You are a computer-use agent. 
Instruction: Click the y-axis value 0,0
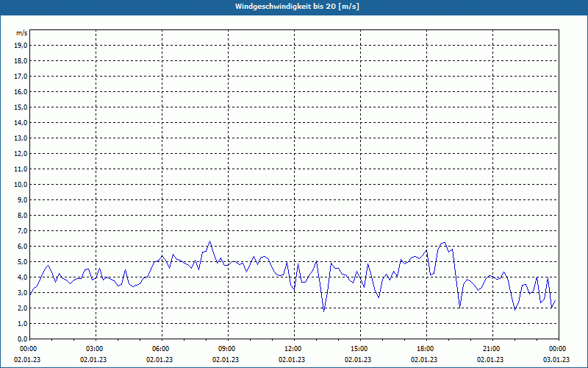coord(22,339)
